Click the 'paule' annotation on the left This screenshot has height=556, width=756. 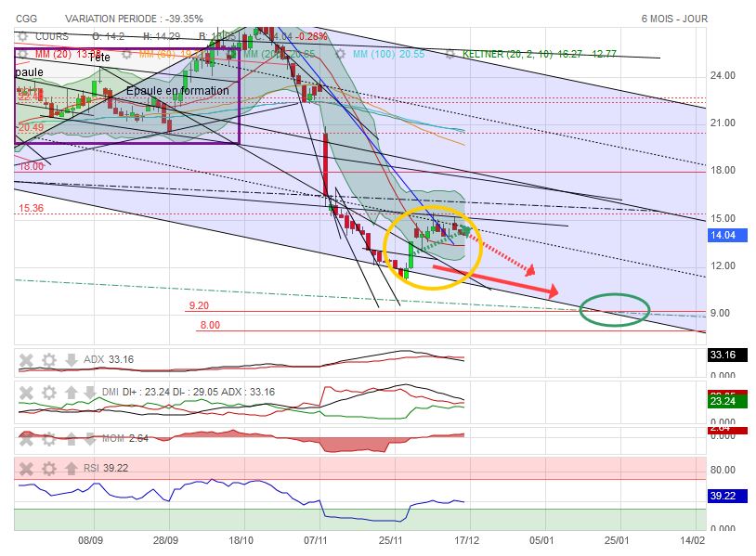click(30, 72)
